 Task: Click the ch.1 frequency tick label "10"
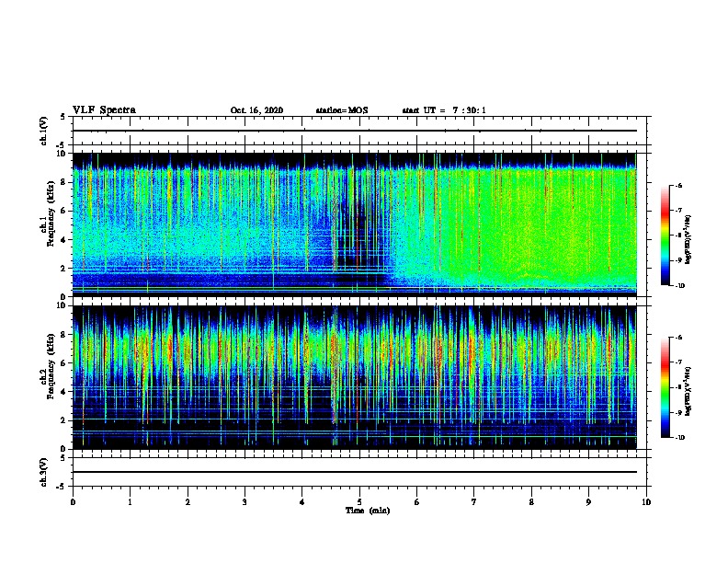click(63, 154)
